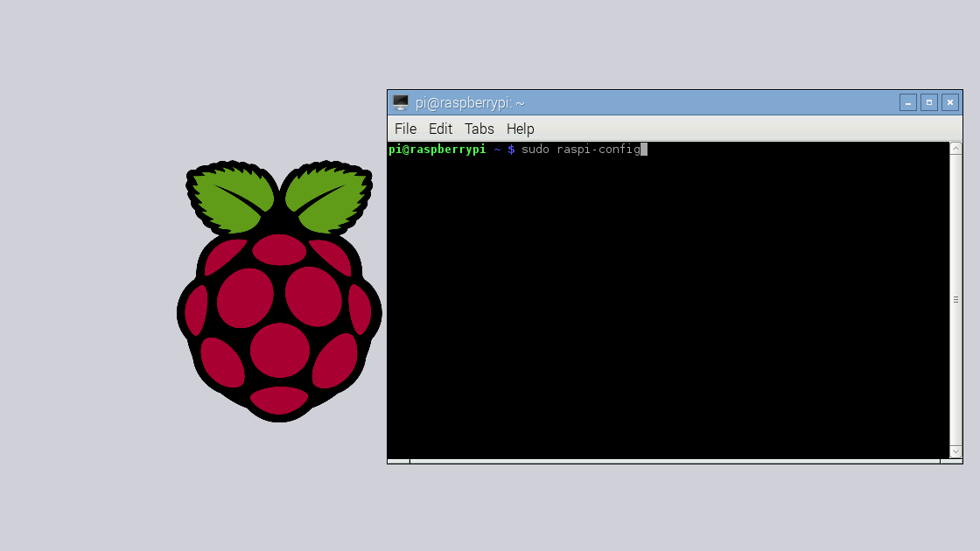
Task: Click the terminal monitor icon in the title bar
Action: 401,102
